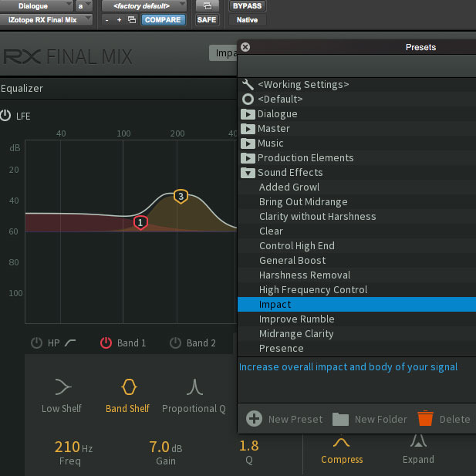Image resolution: width=476 pixels, height=476 pixels.
Task: Click the Native button
Action: click(247, 20)
